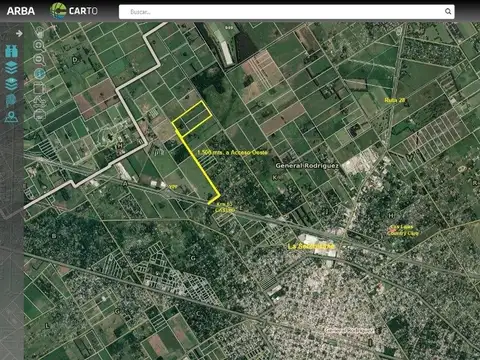This screenshot has width=480, height=360.
Task: Click inside the yellow outlined parcel rectangle
Action: (x=192, y=119)
